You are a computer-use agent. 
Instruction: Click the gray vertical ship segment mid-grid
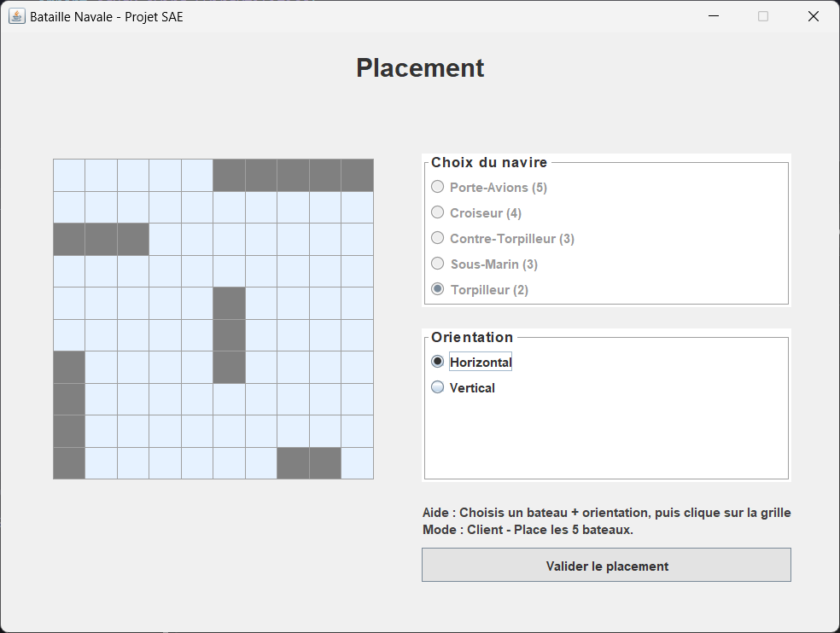tap(229, 335)
